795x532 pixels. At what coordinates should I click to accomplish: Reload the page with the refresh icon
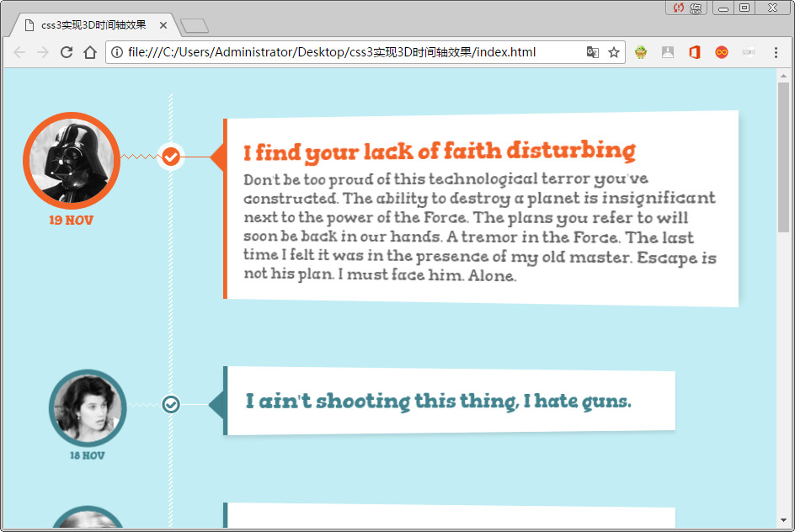point(67,52)
